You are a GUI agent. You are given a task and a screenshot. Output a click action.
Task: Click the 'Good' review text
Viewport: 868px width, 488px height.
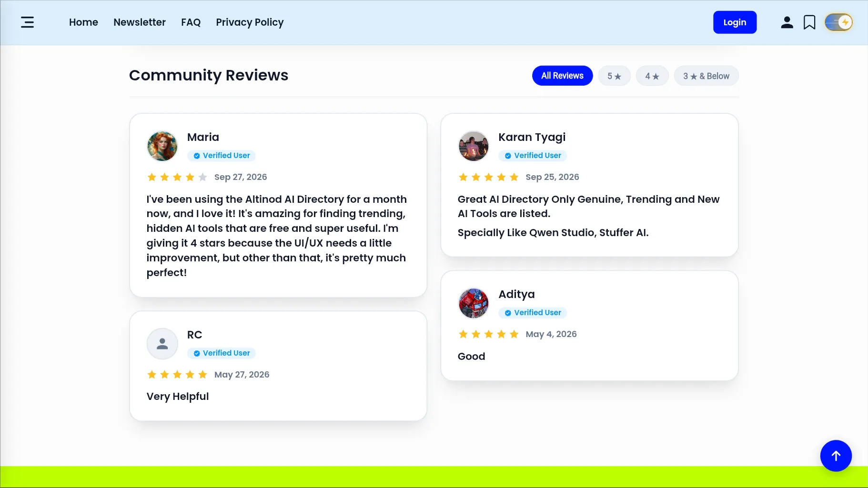(x=472, y=357)
